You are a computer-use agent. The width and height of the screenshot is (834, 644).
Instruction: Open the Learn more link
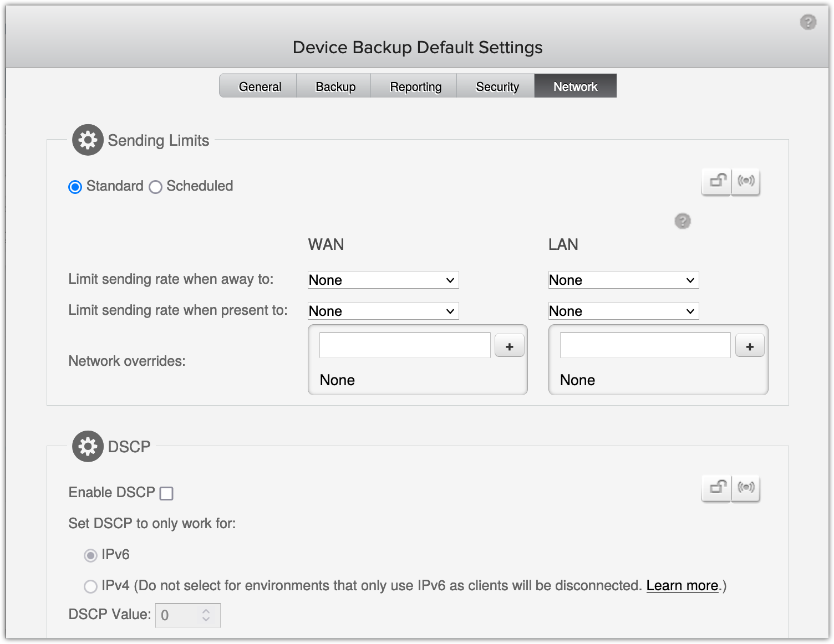(682, 586)
